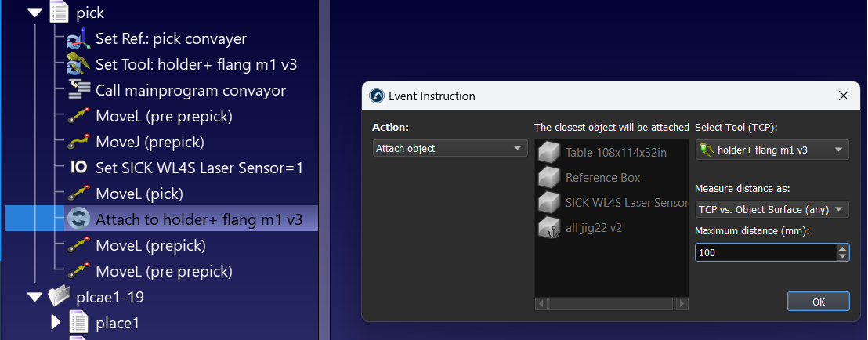Click the Attach to holder event icon

point(78,219)
